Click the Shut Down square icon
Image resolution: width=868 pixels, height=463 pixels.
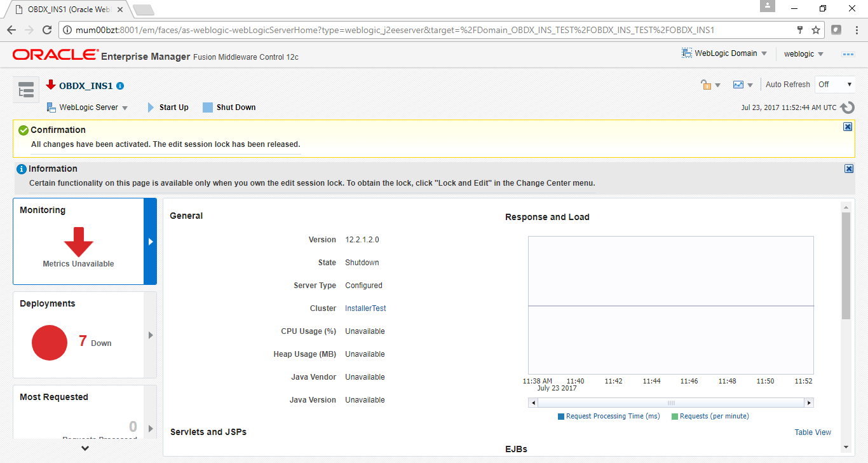207,107
